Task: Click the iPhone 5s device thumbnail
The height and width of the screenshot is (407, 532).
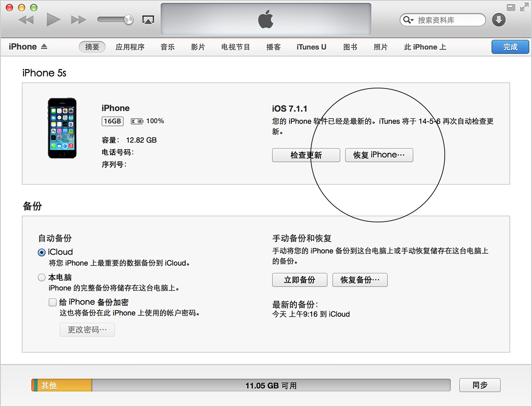Action: click(62, 128)
